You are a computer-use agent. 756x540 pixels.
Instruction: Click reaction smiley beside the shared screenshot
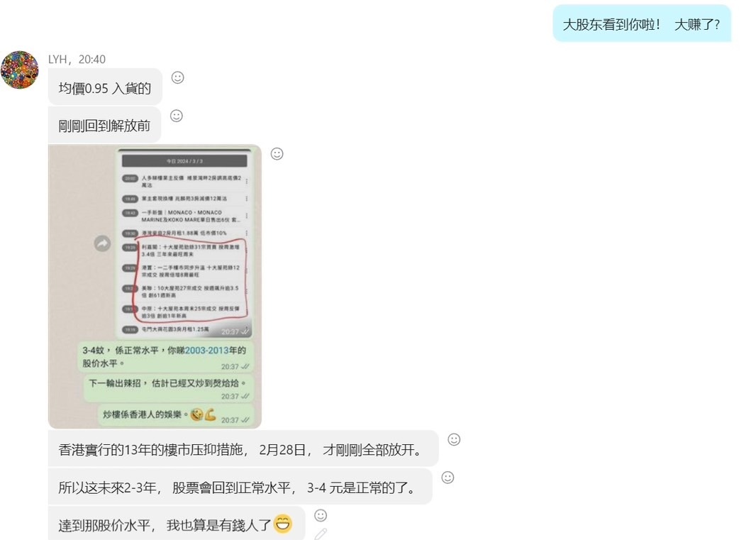coord(277,153)
